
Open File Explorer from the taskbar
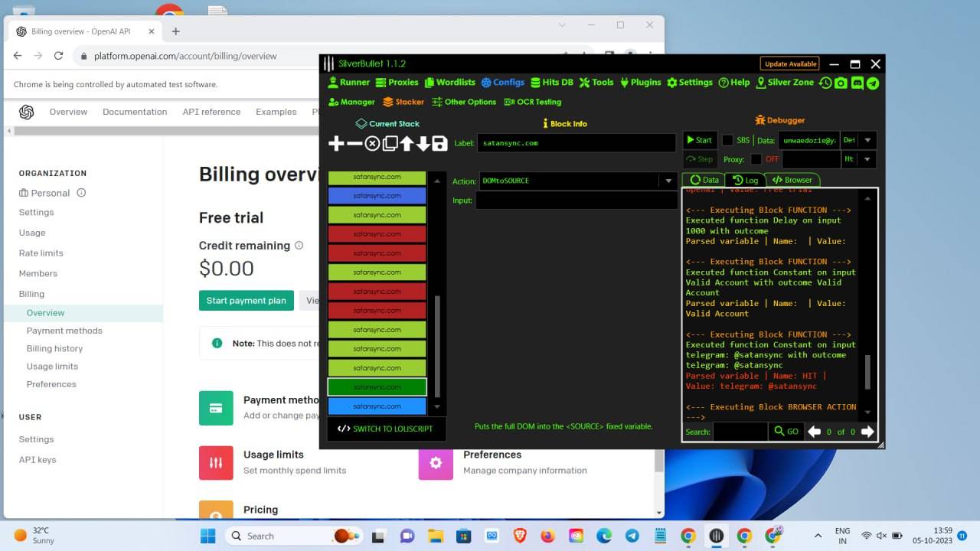(x=435, y=536)
